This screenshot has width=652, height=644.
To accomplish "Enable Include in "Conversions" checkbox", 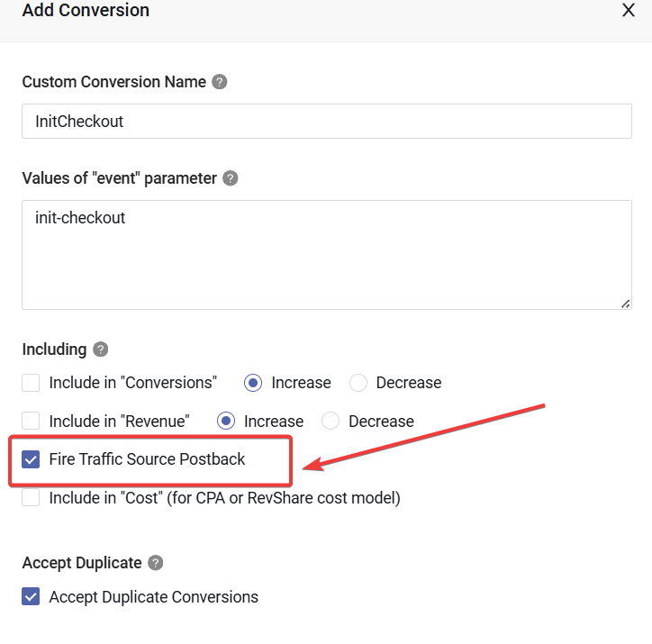I will 32,383.
